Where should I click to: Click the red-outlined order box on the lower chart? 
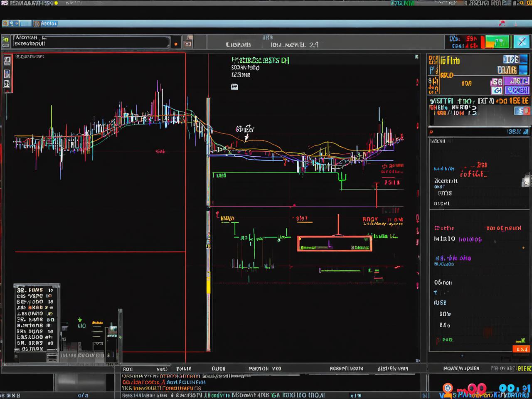pyautogui.click(x=335, y=244)
